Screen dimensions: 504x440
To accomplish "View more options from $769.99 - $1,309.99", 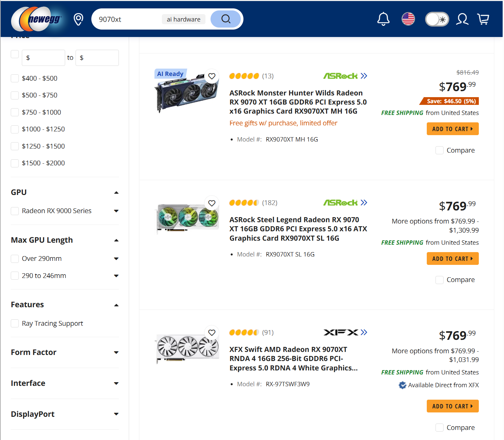I will point(435,226).
